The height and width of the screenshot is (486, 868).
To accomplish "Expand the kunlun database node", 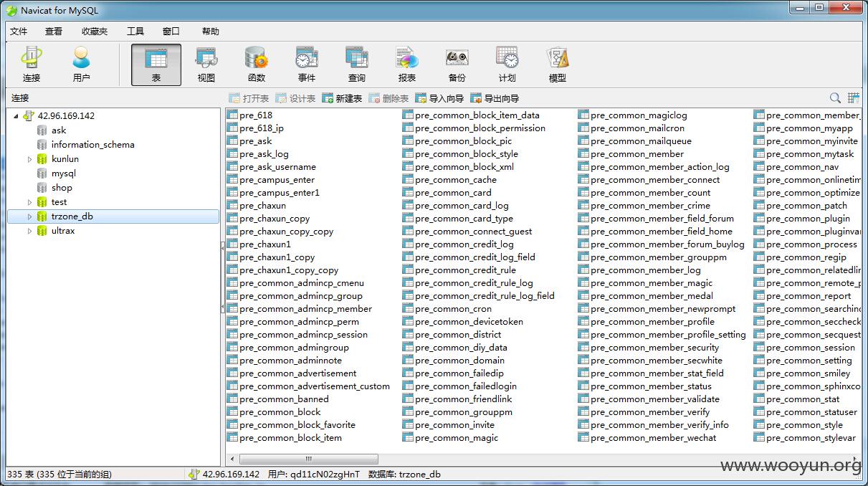I will 30,159.
